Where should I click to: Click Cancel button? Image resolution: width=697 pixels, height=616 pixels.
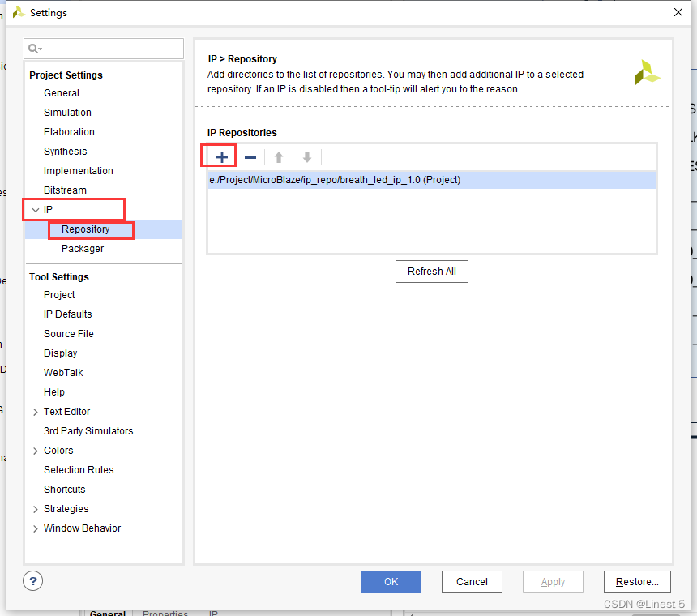click(x=472, y=582)
